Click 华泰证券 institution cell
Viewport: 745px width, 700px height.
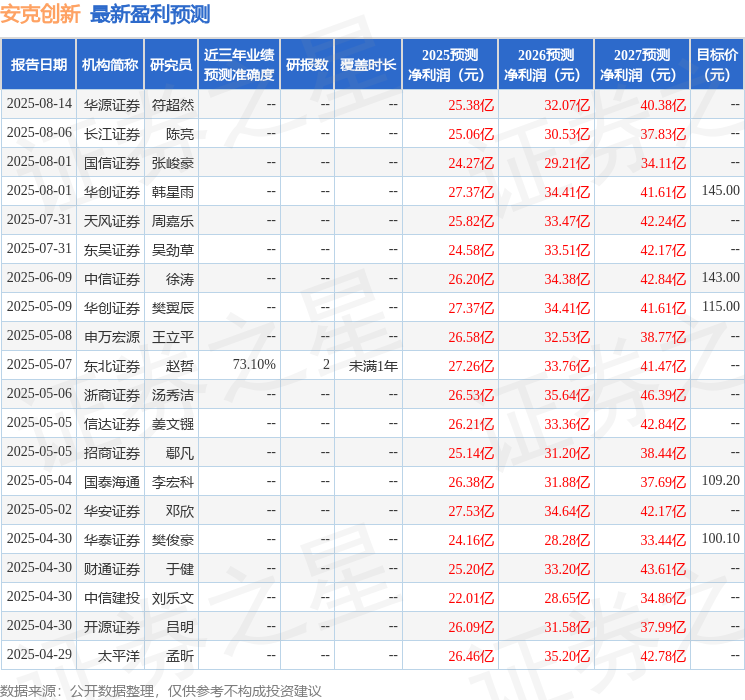(x=112, y=540)
